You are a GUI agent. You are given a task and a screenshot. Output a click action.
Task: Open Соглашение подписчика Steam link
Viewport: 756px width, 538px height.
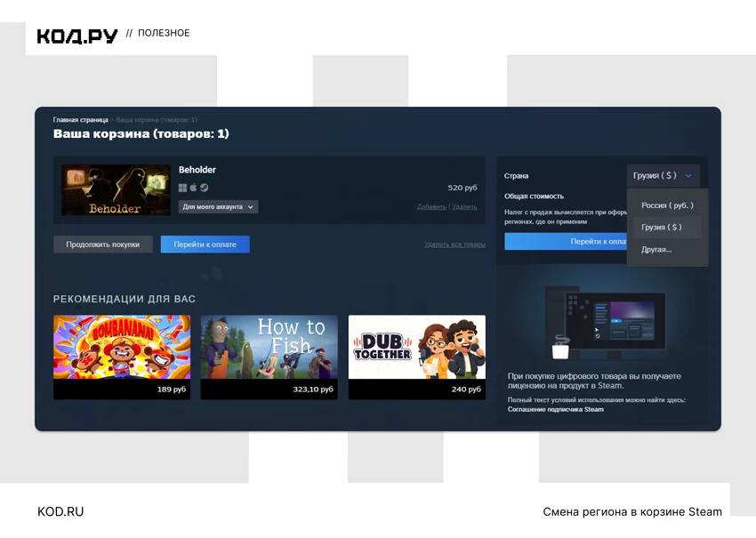point(555,409)
